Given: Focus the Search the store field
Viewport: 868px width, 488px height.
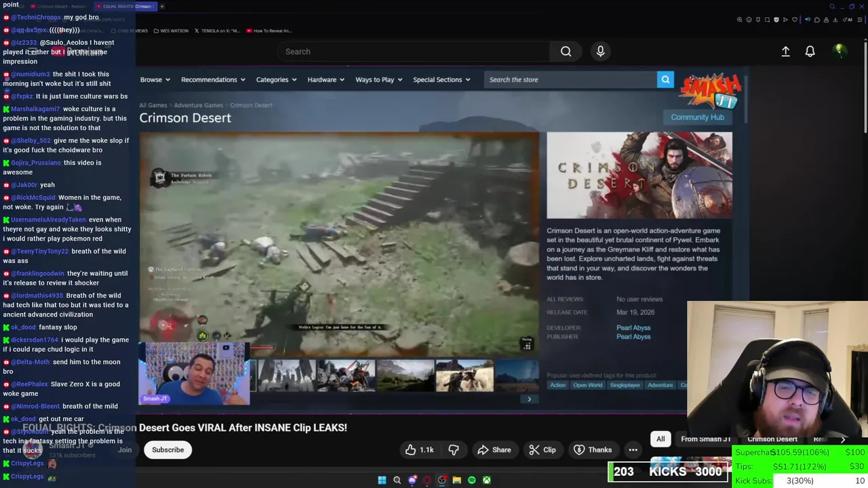Looking at the screenshot, I should 570,79.
